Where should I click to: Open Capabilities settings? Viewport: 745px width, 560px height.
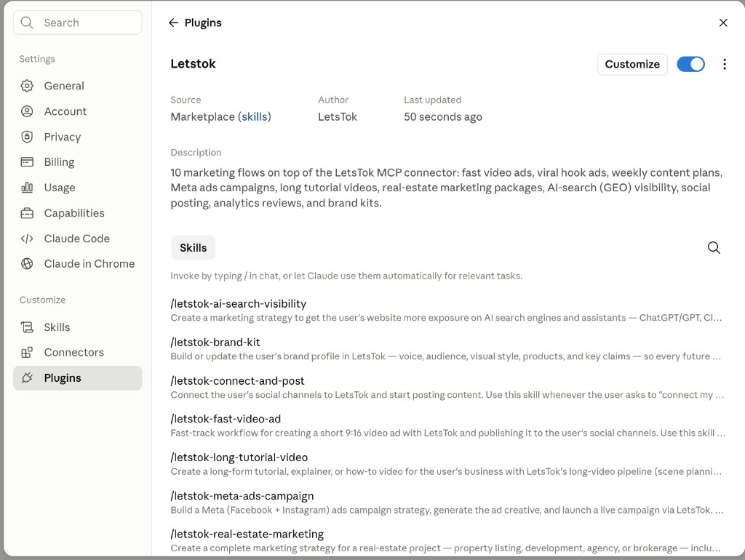click(77, 213)
